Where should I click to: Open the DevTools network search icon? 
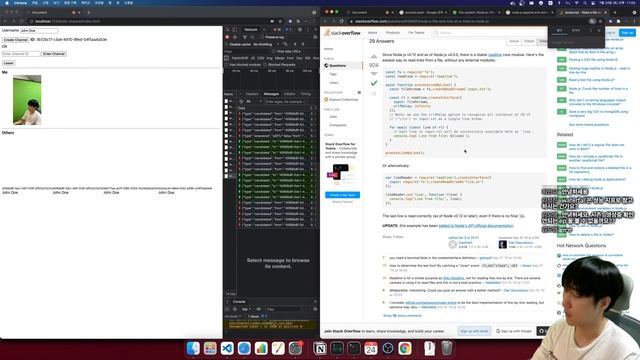[x=252, y=37]
